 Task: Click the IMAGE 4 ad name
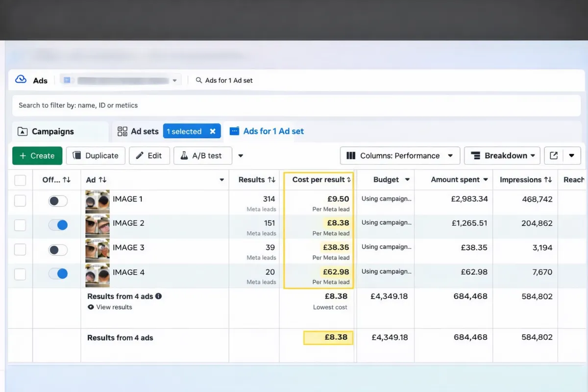click(128, 272)
